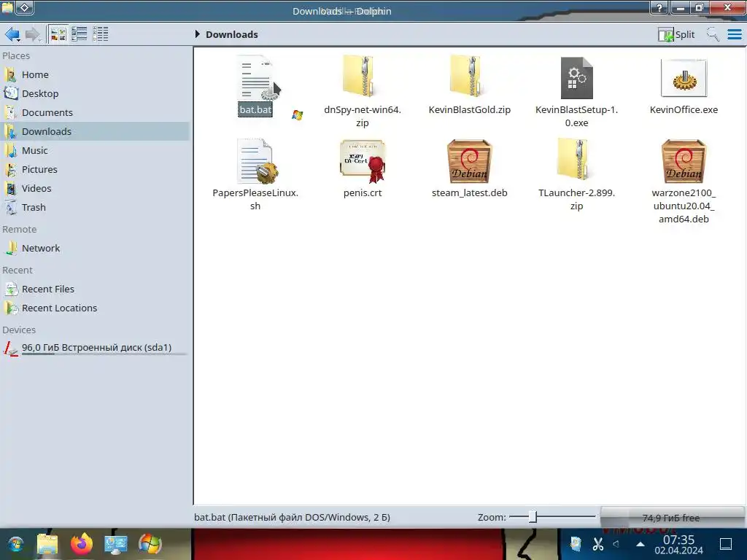Open Documents in Places
Screen dimensions: 747x560
click(96, 113)
